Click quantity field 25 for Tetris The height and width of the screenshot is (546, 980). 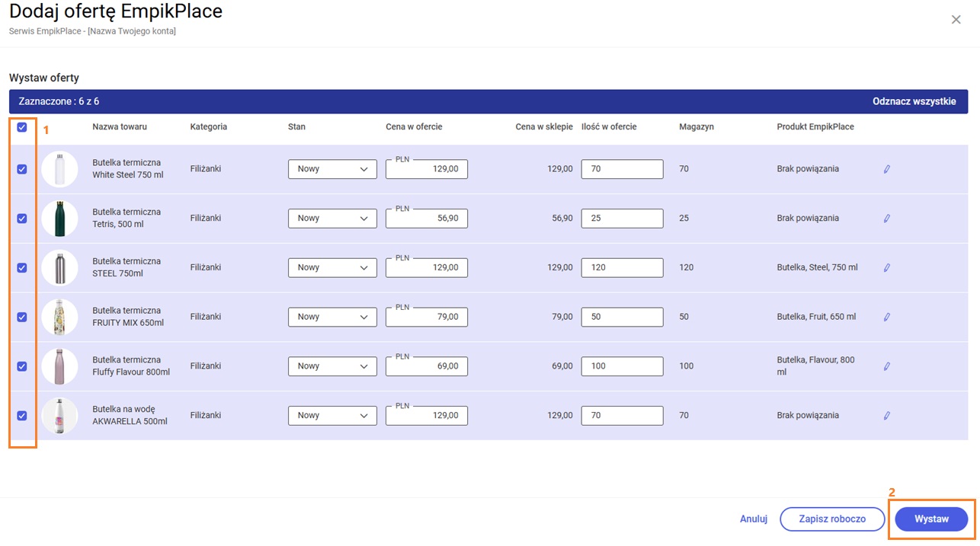[622, 219]
